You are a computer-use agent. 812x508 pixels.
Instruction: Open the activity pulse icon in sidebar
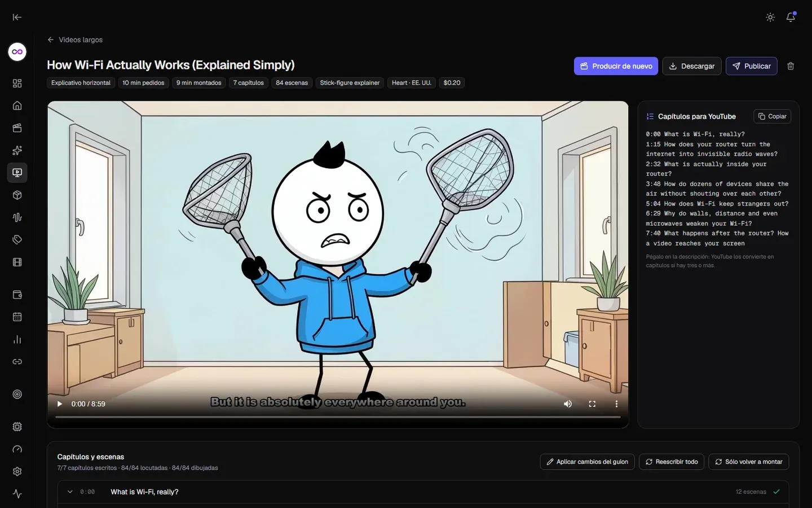pos(17,494)
